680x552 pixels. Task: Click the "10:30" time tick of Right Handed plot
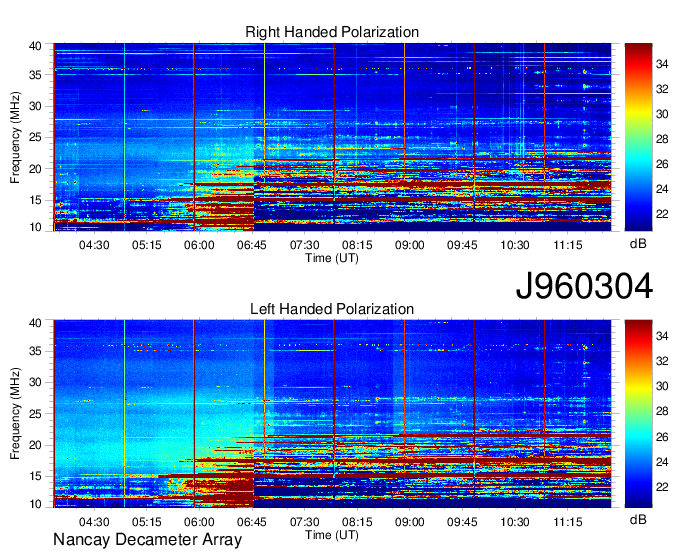[515, 245]
